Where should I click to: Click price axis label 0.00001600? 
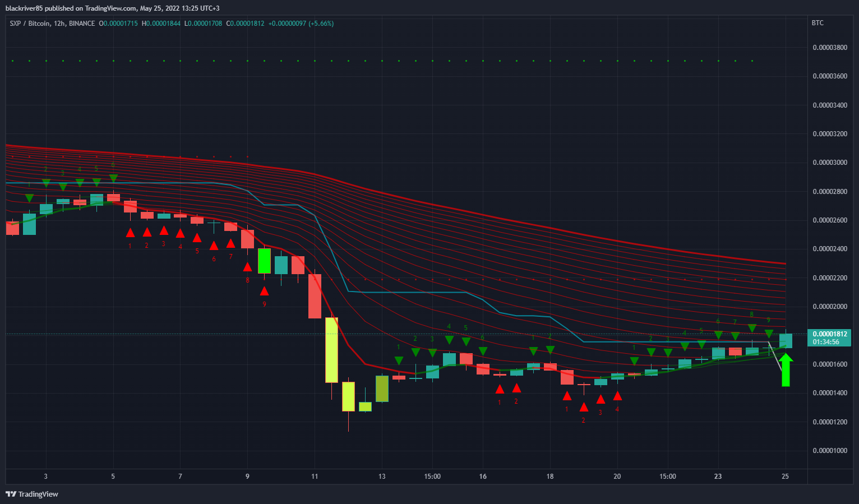click(x=830, y=364)
